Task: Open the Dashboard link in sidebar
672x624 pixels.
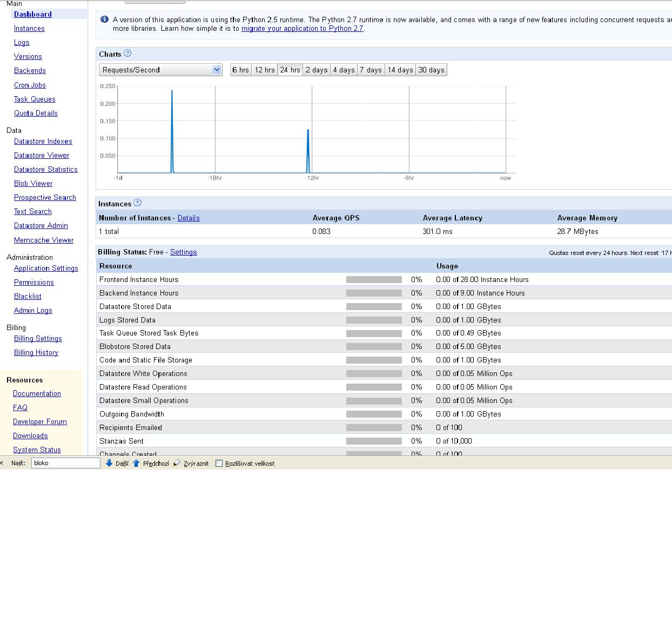Action: [x=33, y=14]
